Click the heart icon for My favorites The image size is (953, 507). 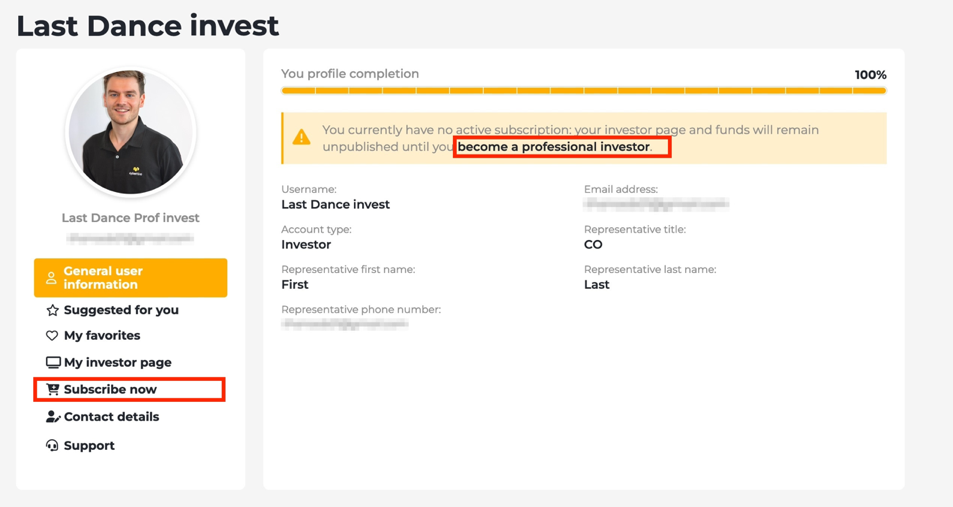(52, 336)
